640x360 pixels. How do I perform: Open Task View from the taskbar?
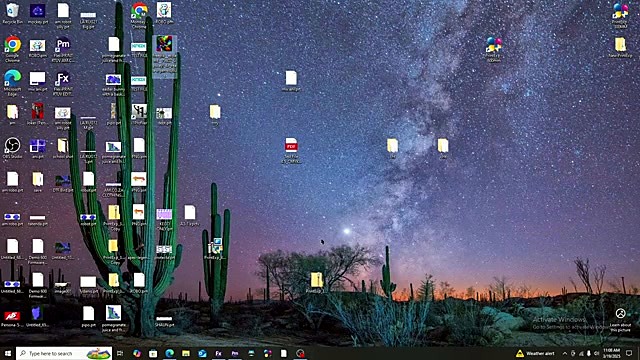pos(120,353)
